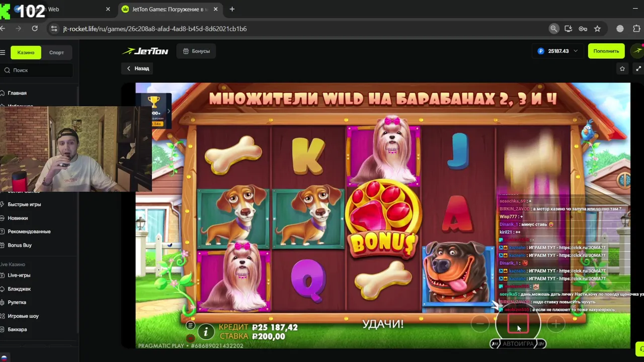Open the saved passwords key icon
Image resolution: width=644 pixels, height=362 pixels.
point(583,29)
